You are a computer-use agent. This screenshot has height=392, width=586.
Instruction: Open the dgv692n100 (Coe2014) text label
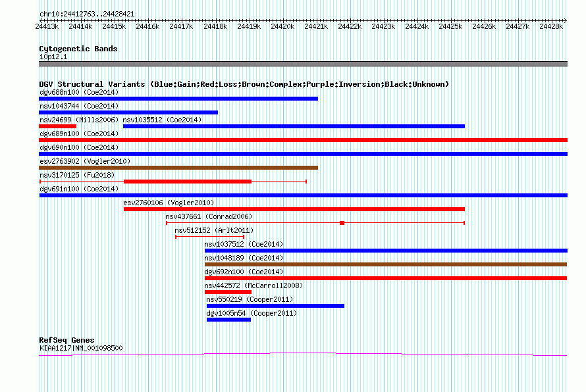(x=244, y=272)
